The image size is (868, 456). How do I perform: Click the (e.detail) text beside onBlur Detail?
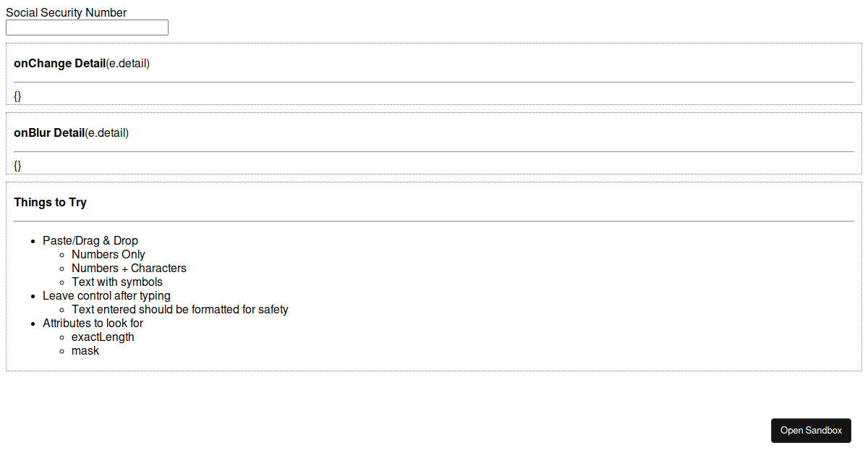[x=106, y=132]
